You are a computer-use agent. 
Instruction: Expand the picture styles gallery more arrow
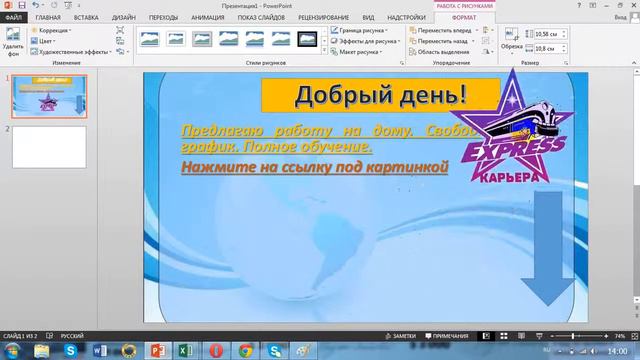click(x=324, y=51)
